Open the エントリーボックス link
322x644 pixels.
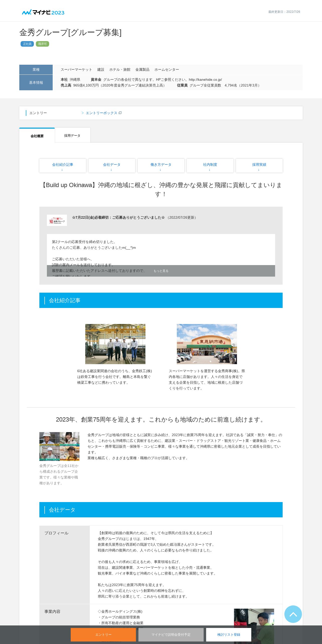click(101, 113)
